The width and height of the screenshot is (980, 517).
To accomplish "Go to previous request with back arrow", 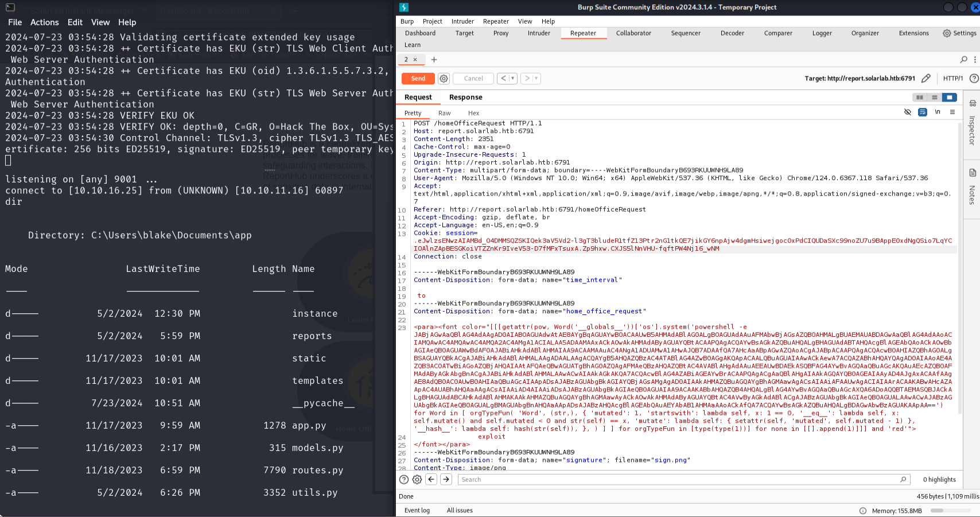I will coord(503,79).
